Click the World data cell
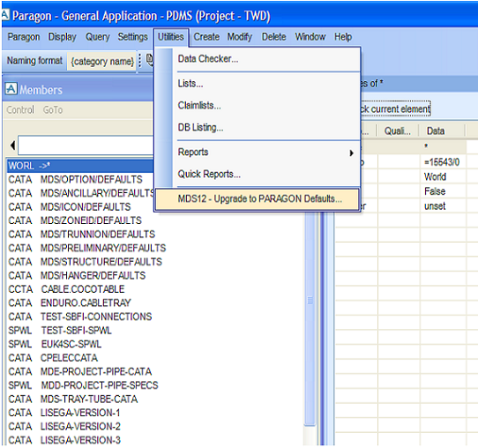This screenshot has height=448, width=478. 443,176
